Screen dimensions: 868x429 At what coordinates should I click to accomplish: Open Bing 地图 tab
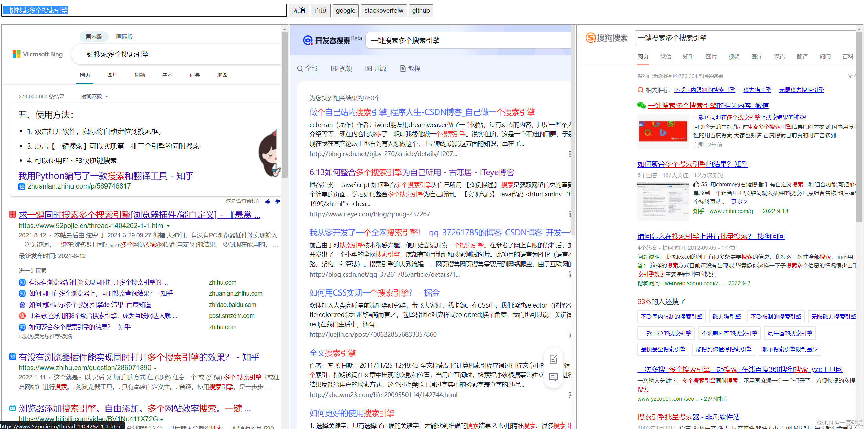click(222, 75)
